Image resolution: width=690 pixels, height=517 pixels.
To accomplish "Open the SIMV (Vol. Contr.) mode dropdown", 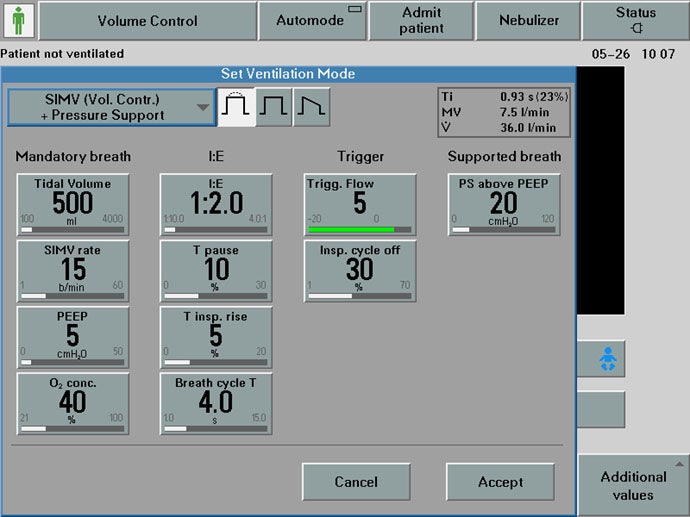I will 111,107.
